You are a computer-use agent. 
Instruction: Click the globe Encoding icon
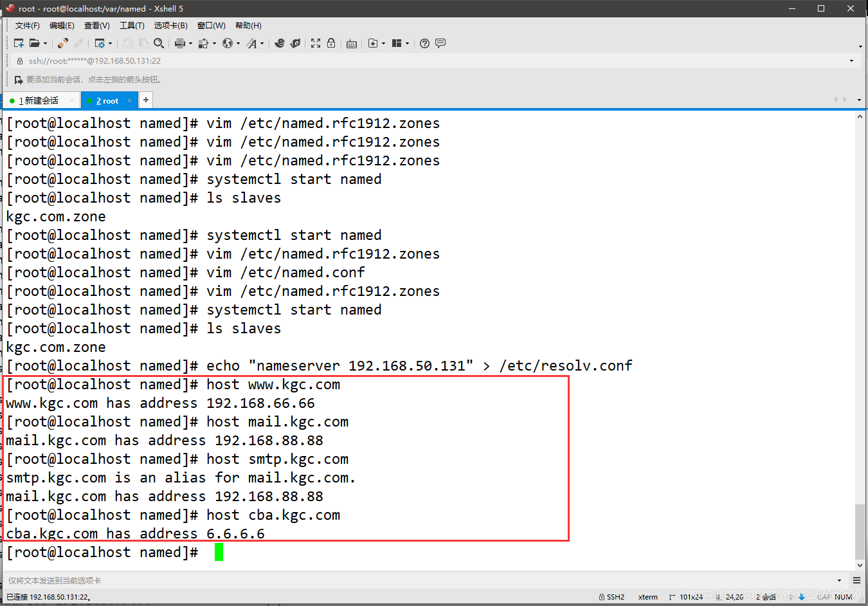point(228,43)
